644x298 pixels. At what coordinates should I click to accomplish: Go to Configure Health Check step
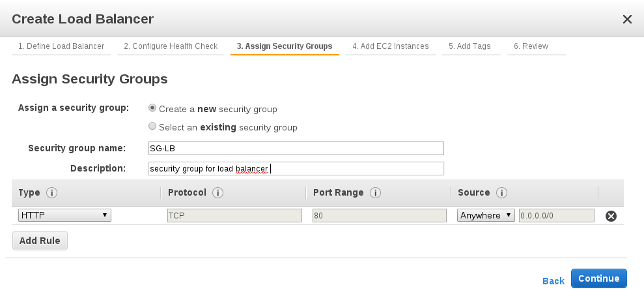[x=169, y=46]
